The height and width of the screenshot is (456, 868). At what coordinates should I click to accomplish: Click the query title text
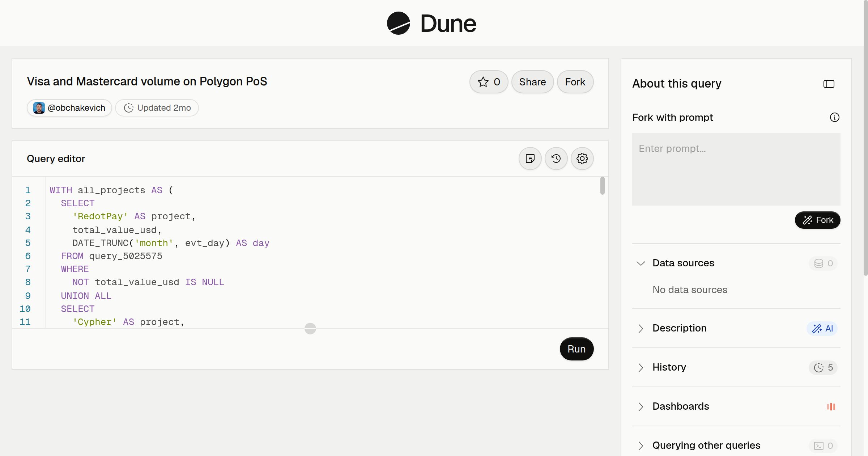(147, 81)
